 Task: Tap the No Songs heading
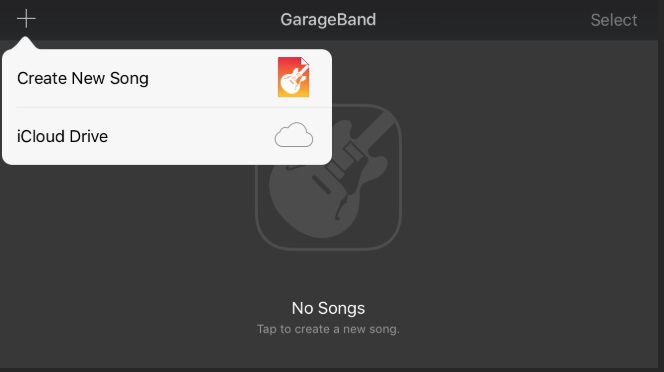328,308
